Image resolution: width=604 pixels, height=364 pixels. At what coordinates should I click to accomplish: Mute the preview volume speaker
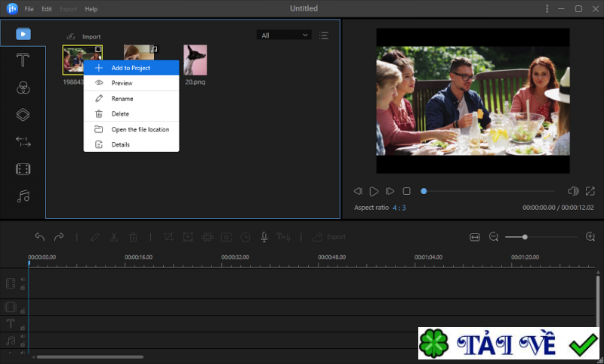point(573,192)
